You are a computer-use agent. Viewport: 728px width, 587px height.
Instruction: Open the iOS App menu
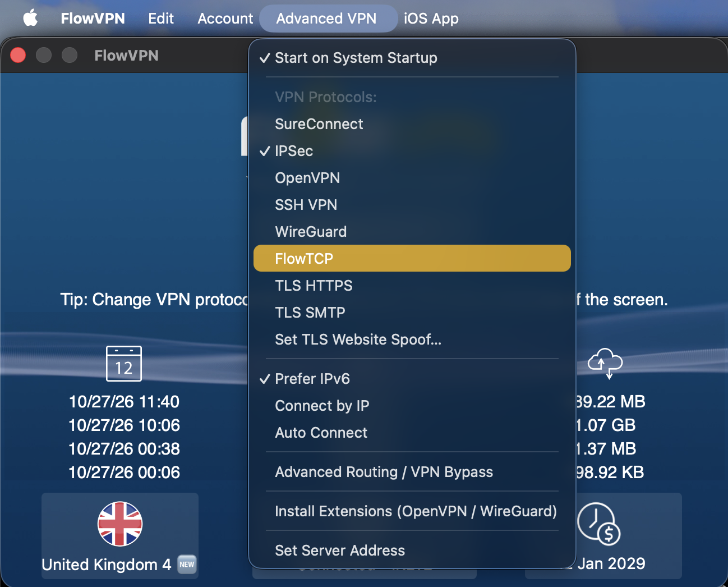click(x=431, y=19)
